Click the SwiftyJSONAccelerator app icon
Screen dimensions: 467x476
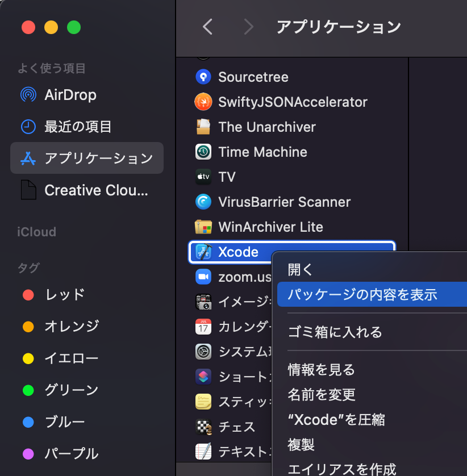point(203,102)
